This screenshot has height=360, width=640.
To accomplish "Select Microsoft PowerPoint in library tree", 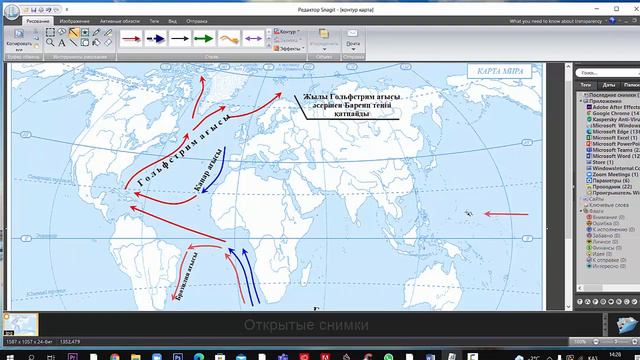I will click(613, 144).
